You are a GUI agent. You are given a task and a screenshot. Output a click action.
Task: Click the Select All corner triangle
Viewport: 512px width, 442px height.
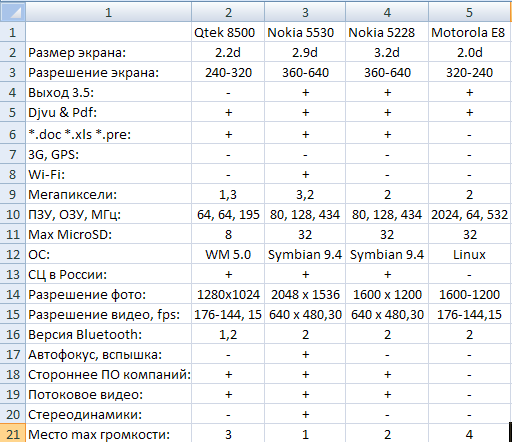(13, 12)
